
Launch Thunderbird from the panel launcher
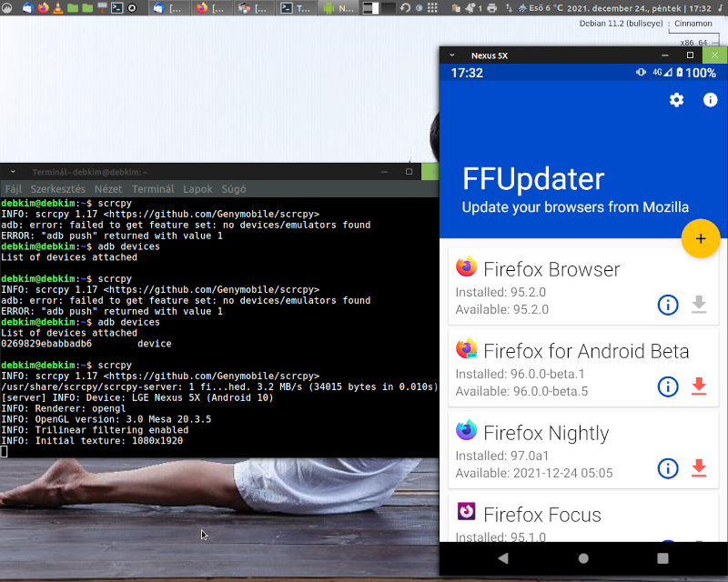28,8
